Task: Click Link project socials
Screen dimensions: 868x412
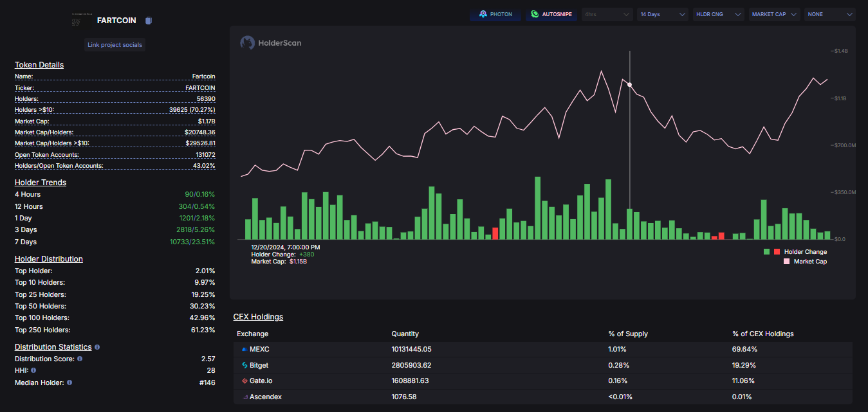Action: click(116, 44)
